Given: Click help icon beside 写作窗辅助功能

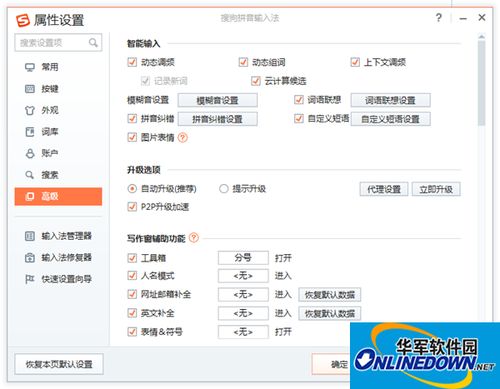Looking at the screenshot, I should pyautogui.click(x=194, y=238).
